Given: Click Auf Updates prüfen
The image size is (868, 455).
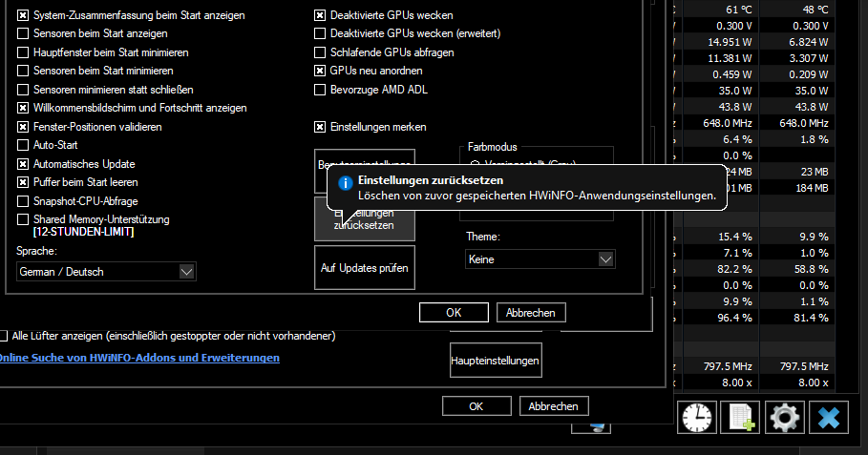Looking at the screenshot, I should 364,268.
